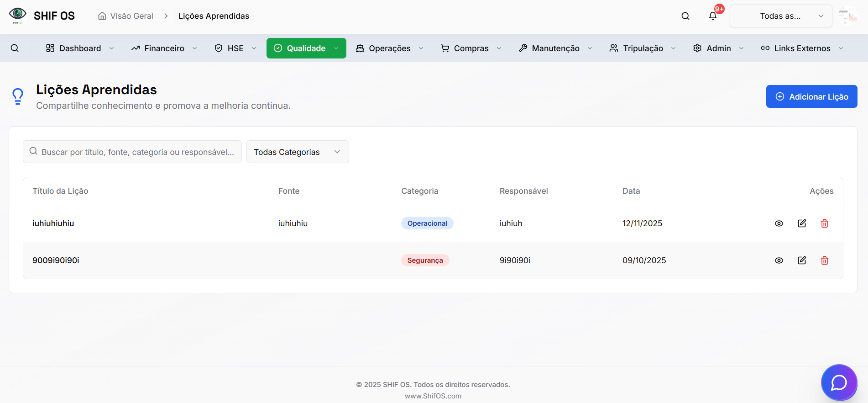The width and height of the screenshot is (868, 403).
Task: Delete the iuhiuhiuhiu lesson
Action: (x=824, y=223)
